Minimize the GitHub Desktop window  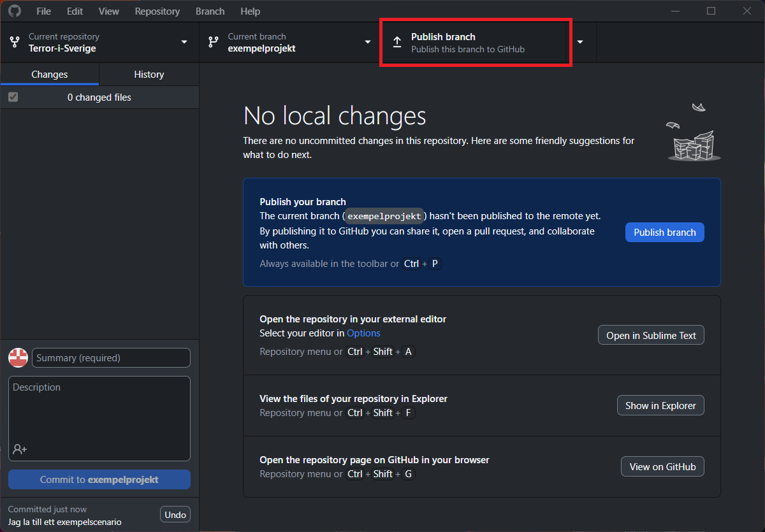coord(675,11)
